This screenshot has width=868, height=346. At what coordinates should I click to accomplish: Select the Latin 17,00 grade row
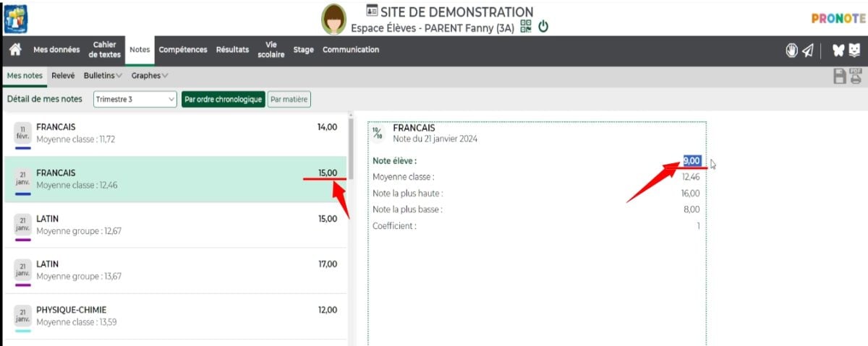(x=175, y=270)
